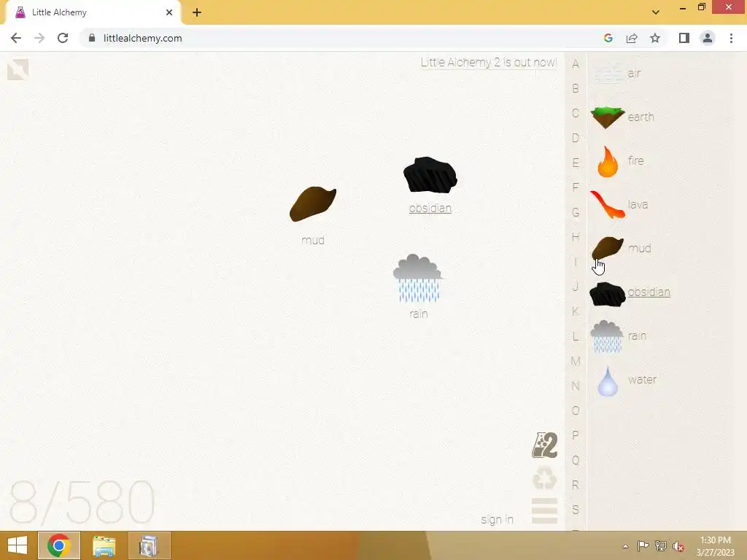Open the tab search chevron

(x=656, y=12)
